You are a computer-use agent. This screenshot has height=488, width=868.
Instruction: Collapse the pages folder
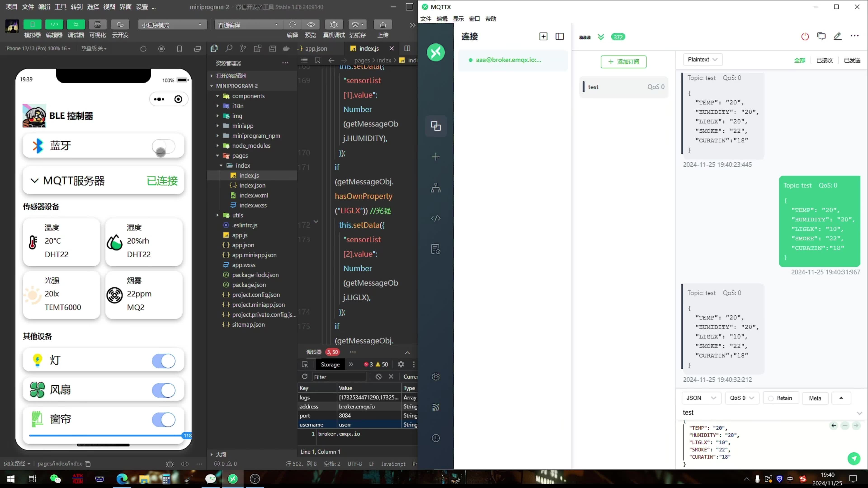[x=240, y=156]
